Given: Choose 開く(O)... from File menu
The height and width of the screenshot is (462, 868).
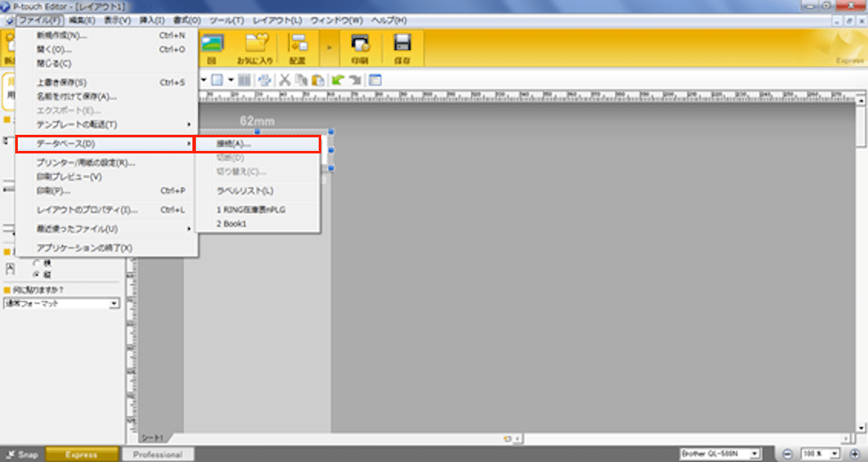Looking at the screenshot, I should pyautogui.click(x=107, y=49).
